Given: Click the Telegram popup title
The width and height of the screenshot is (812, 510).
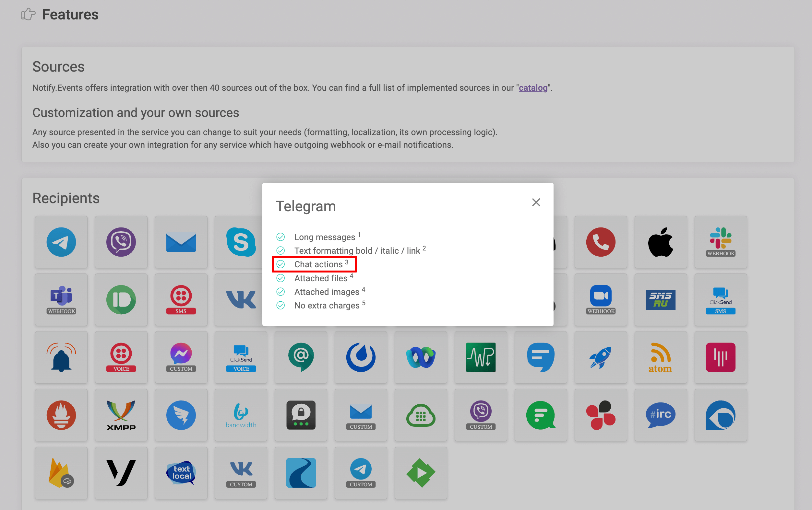Looking at the screenshot, I should point(305,206).
